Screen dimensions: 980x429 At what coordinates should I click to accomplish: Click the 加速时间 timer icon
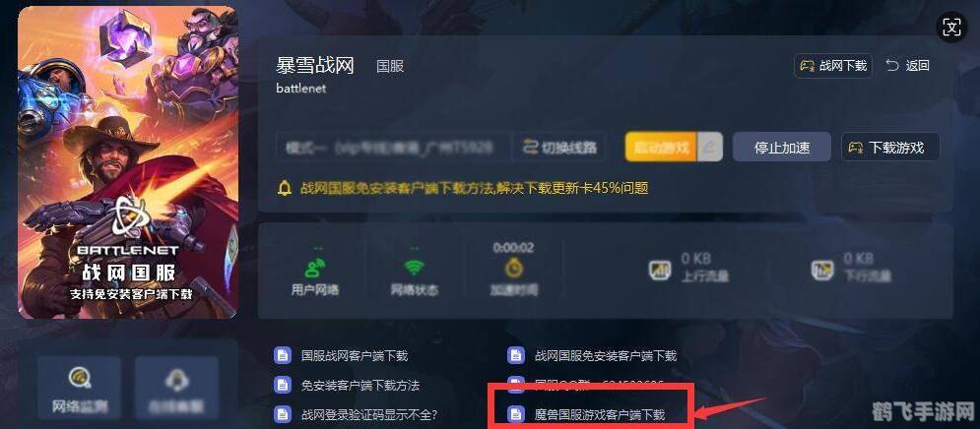(x=514, y=269)
